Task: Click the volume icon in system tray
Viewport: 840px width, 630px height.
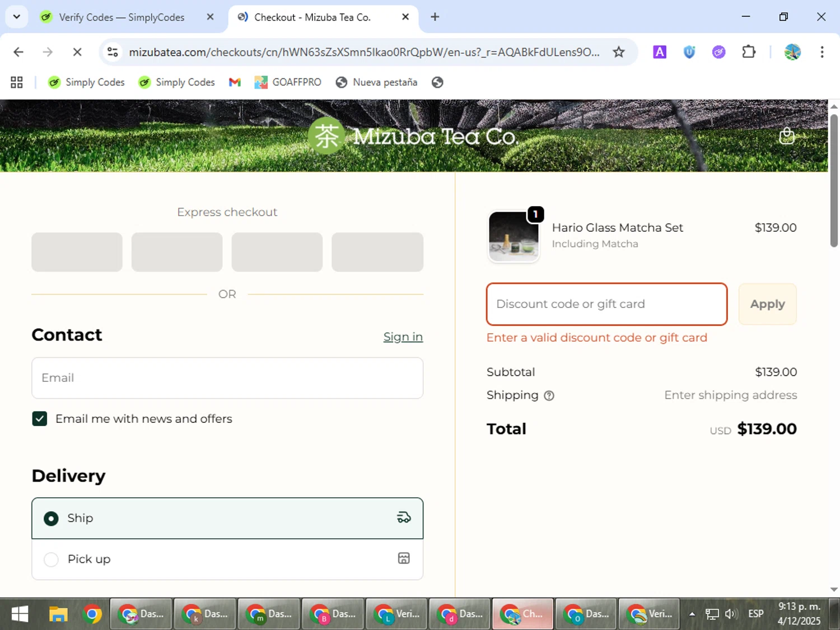Action: click(730, 614)
